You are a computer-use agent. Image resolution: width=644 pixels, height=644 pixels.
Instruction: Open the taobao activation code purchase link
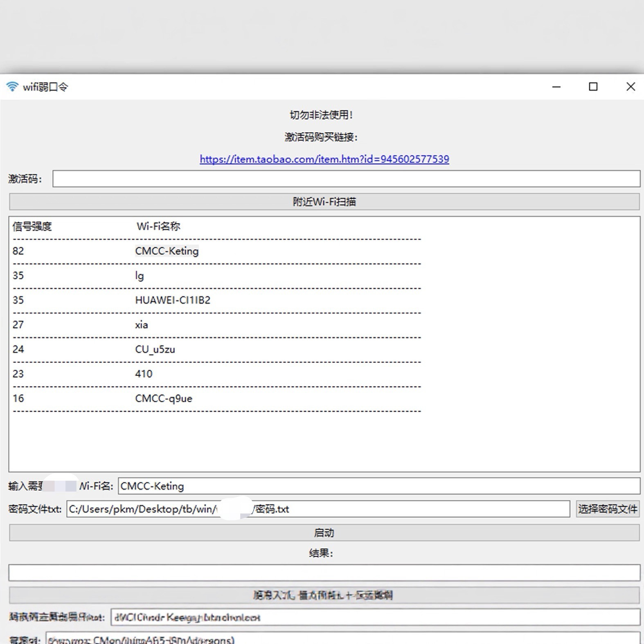[324, 159]
